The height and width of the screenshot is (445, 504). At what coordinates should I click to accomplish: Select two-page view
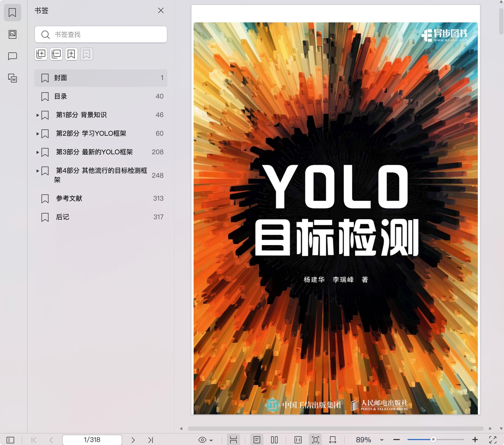274,440
